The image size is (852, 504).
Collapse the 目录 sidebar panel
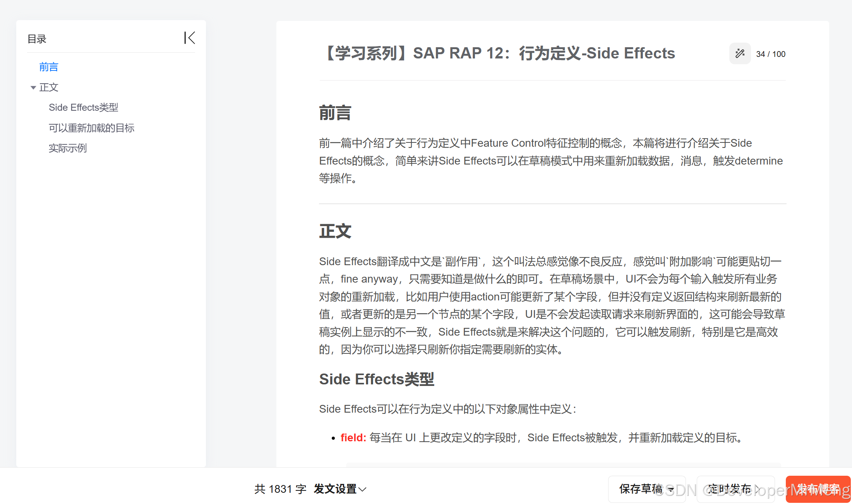point(189,38)
